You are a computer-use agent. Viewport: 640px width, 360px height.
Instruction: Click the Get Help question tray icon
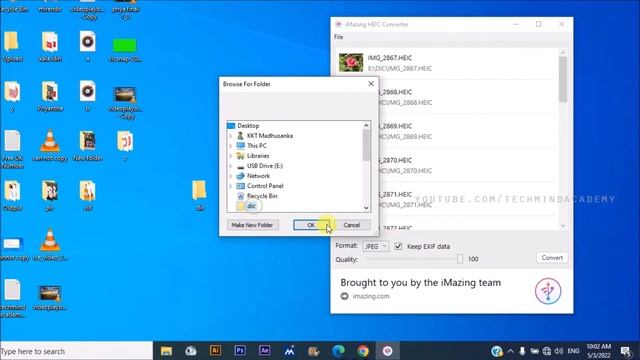coord(496,351)
